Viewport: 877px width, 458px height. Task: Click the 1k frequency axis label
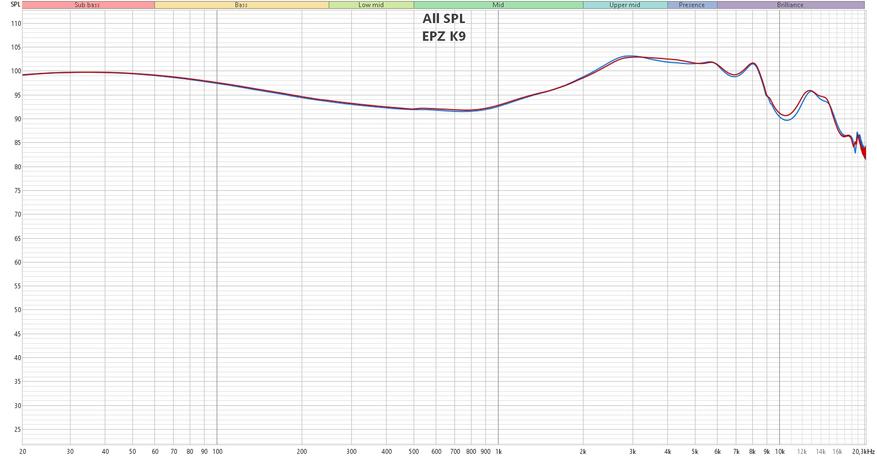click(499, 451)
